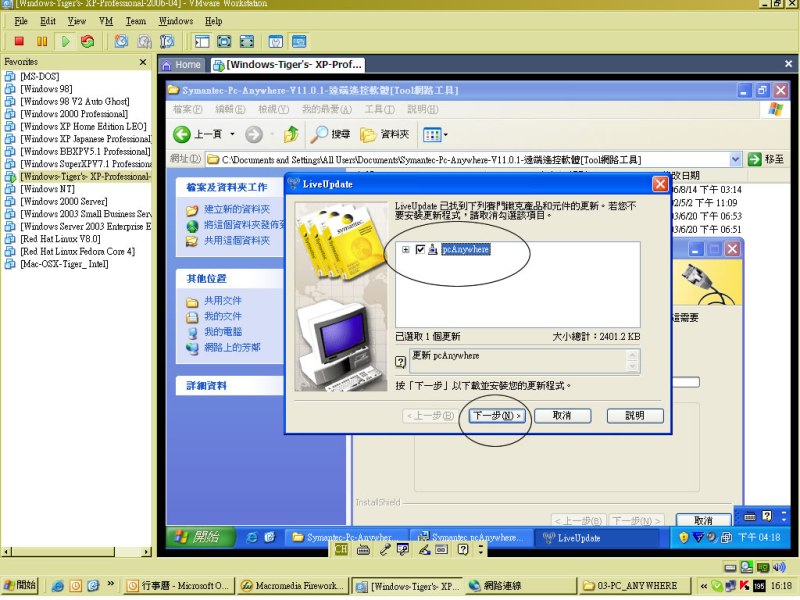Click the VMware console view icon
The width and height of the screenshot is (800, 600).
[x=299, y=41]
